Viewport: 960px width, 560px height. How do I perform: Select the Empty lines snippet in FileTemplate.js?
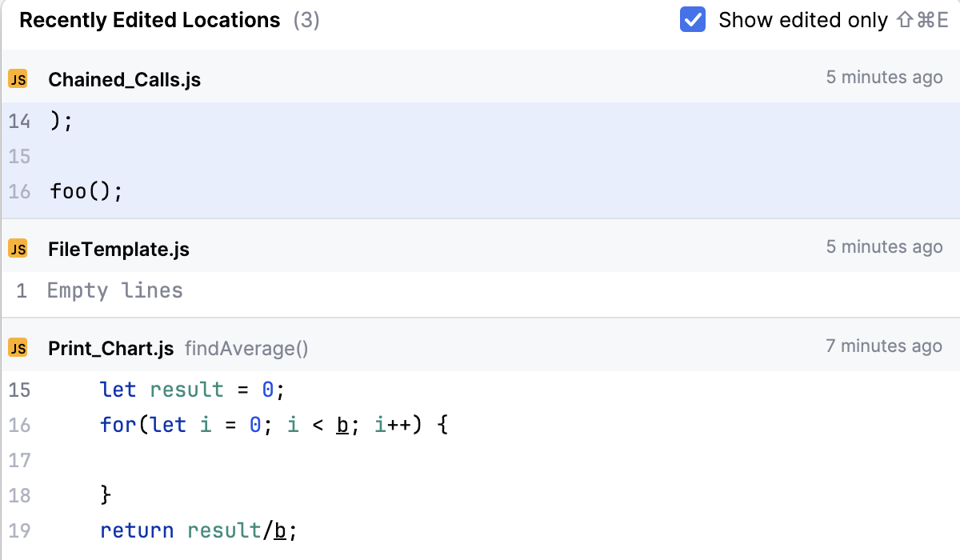point(115,290)
